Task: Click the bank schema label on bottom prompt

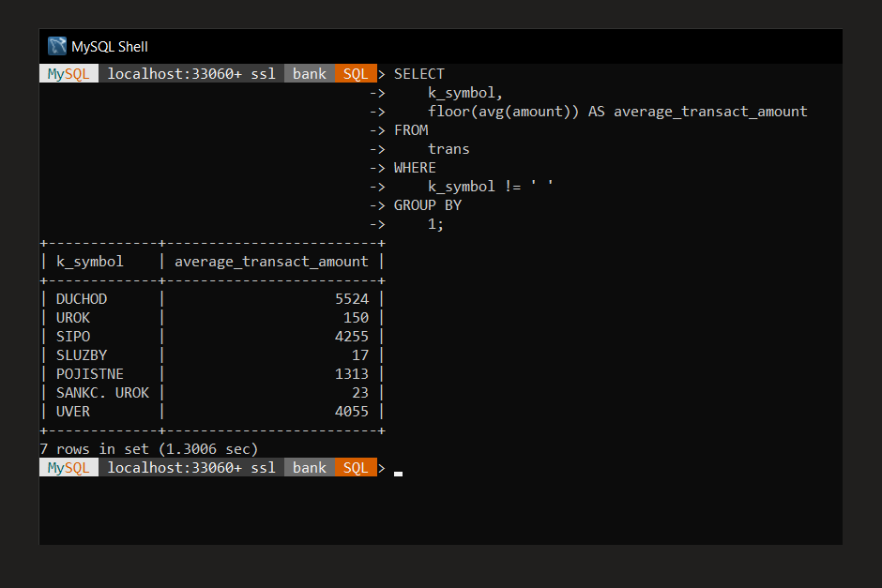Action: point(309,467)
